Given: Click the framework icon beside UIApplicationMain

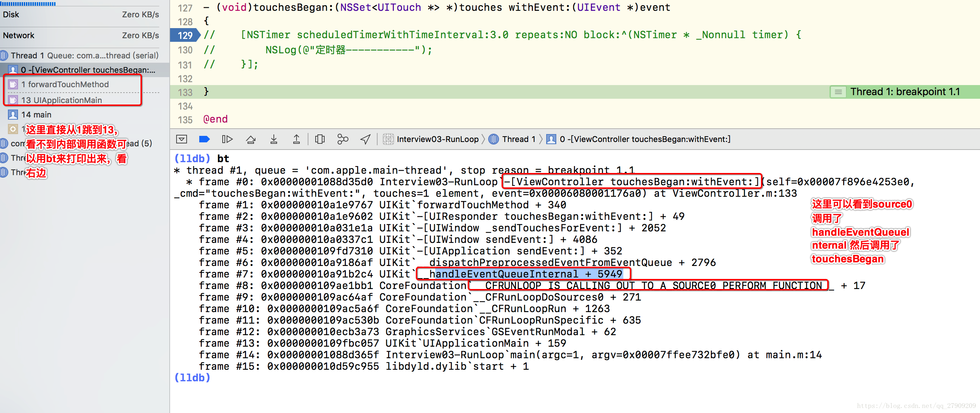Looking at the screenshot, I should [x=13, y=100].
